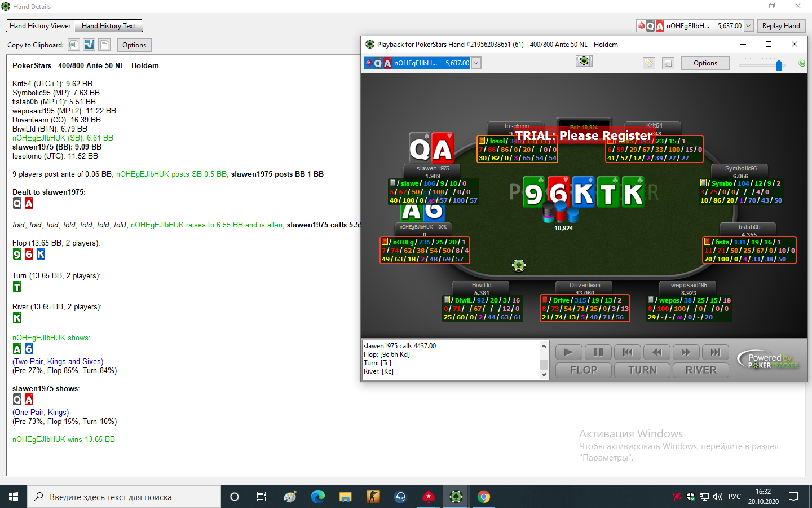Screen dimensions: 812x508
Task: Expand hand dropdown in Playback window
Action: pyautogui.click(x=476, y=63)
